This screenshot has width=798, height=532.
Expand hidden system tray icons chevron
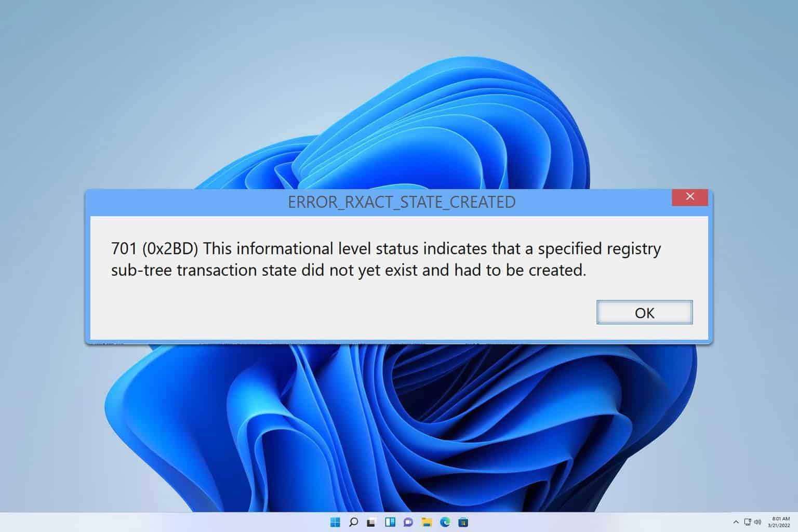click(x=736, y=522)
